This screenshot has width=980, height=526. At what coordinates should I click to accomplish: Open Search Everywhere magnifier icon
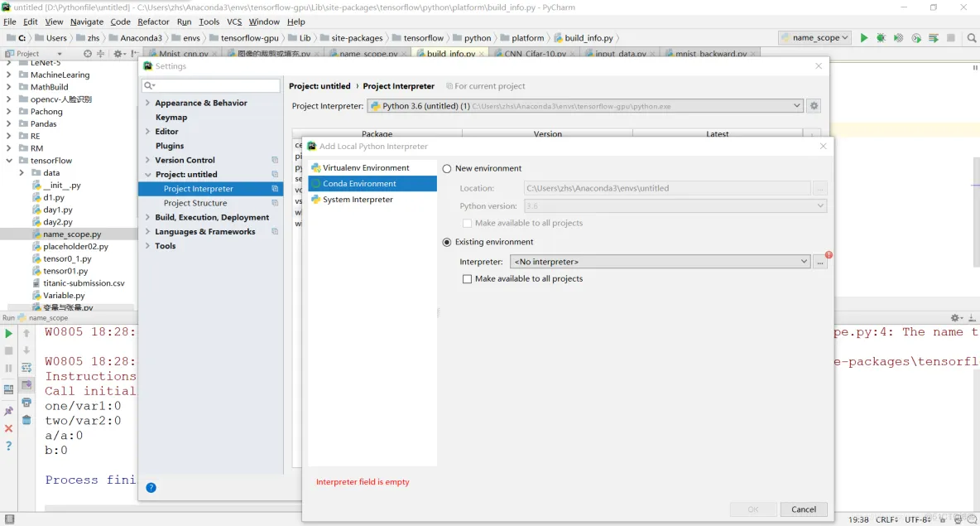[972, 38]
